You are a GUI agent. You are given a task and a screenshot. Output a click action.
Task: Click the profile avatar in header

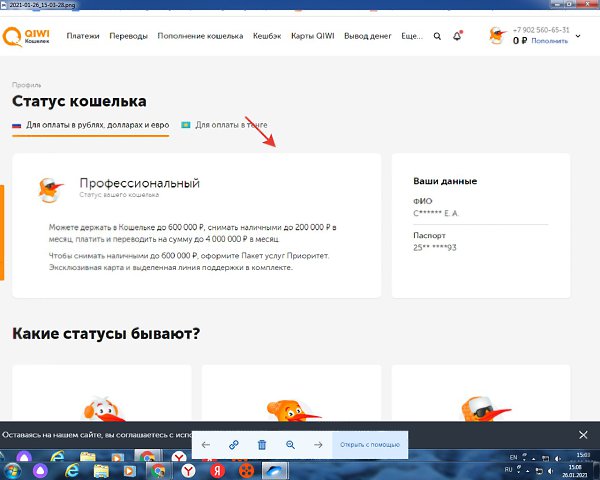(x=497, y=36)
